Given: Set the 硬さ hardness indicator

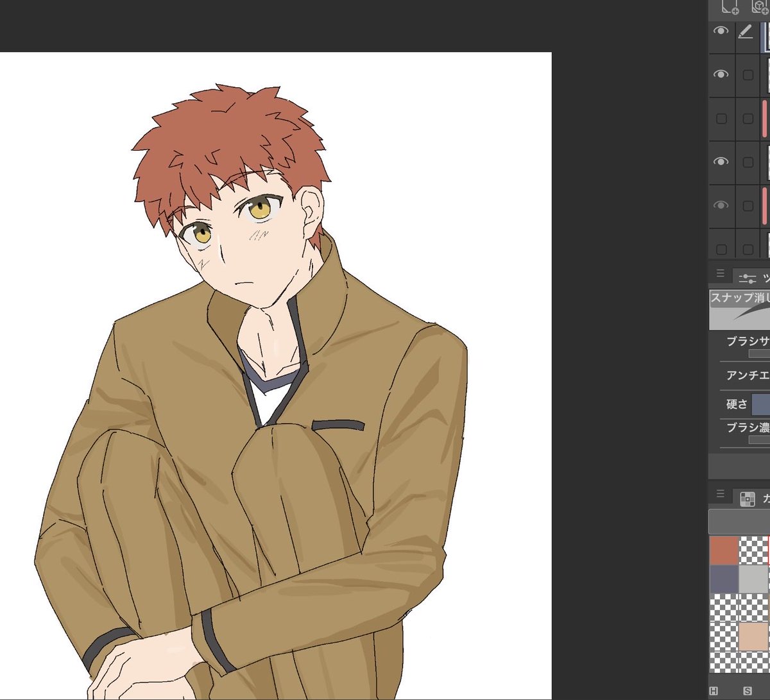Looking at the screenshot, I should tap(760, 404).
